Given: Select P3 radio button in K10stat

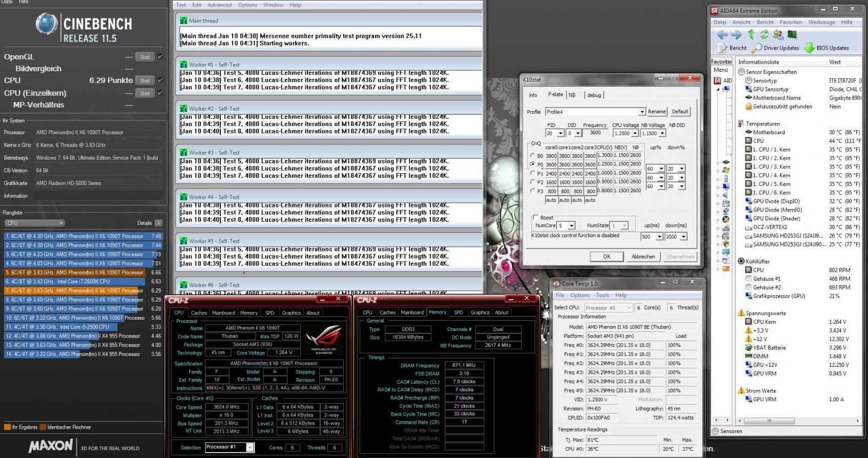Looking at the screenshot, I should tap(533, 191).
